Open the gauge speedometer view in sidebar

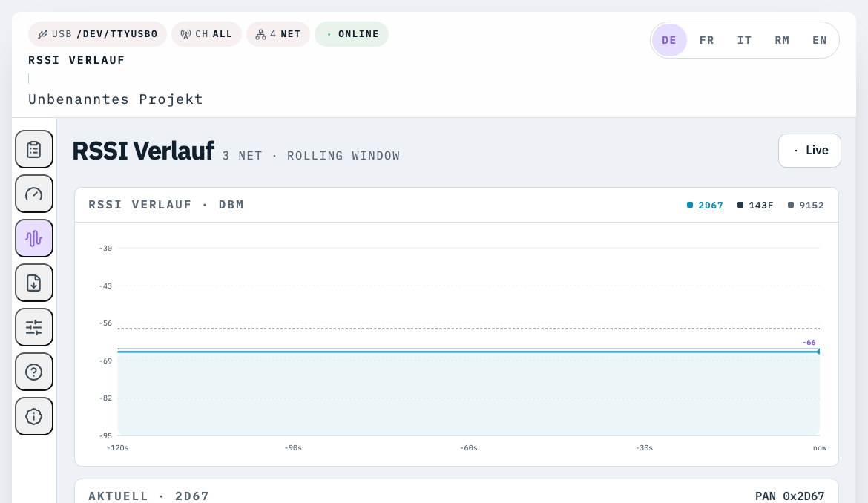[34, 194]
